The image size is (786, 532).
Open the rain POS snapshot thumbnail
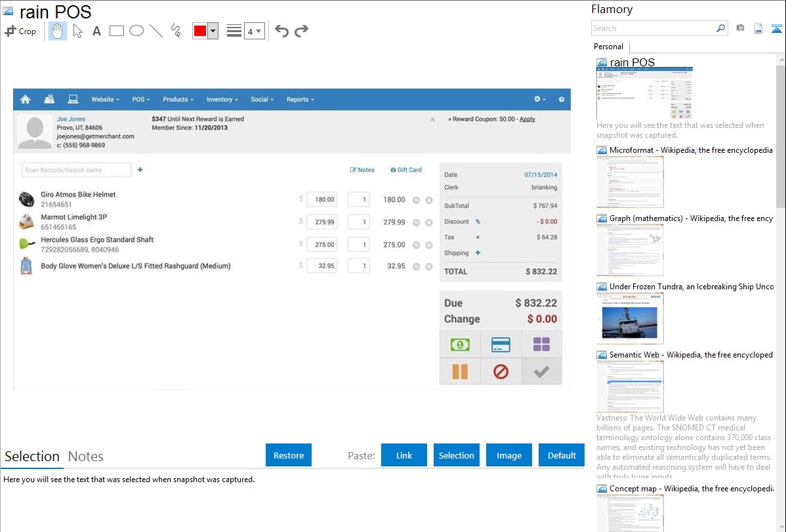click(x=644, y=92)
